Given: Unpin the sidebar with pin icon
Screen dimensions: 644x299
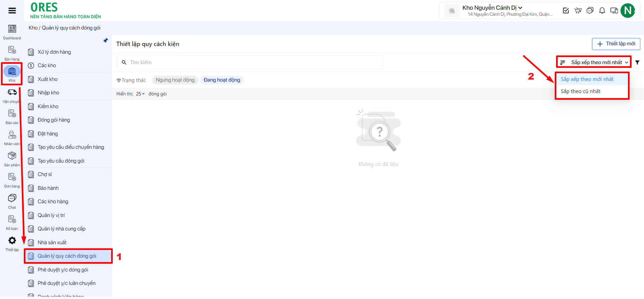Looking at the screenshot, I should pyautogui.click(x=106, y=41).
